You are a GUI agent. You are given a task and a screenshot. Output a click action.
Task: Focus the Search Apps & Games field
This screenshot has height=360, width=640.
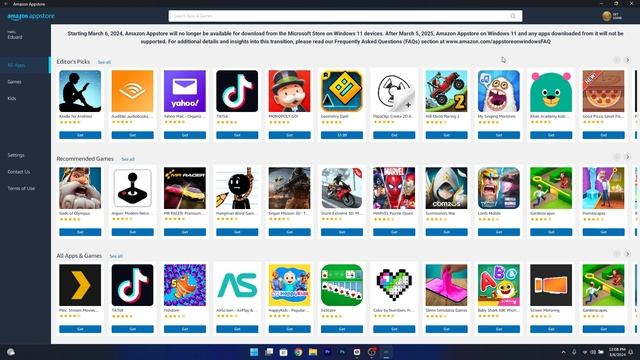pyautogui.click(x=345, y=16)
